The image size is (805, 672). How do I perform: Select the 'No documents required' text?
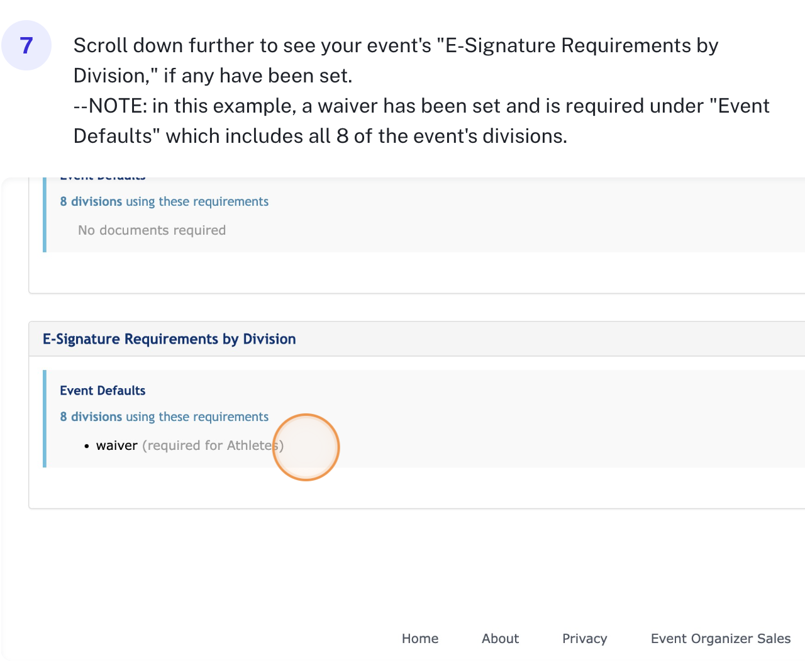point(152,230)
